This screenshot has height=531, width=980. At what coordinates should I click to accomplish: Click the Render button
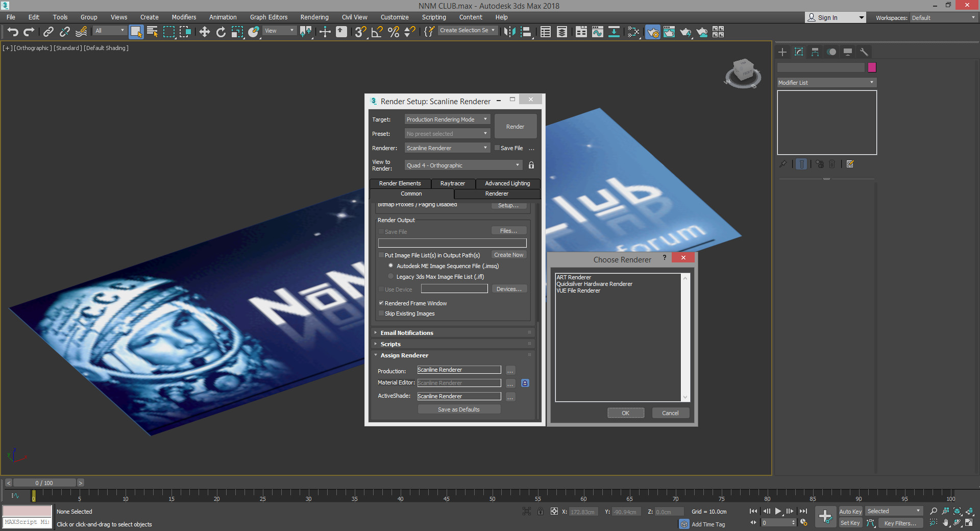point(515,126)
